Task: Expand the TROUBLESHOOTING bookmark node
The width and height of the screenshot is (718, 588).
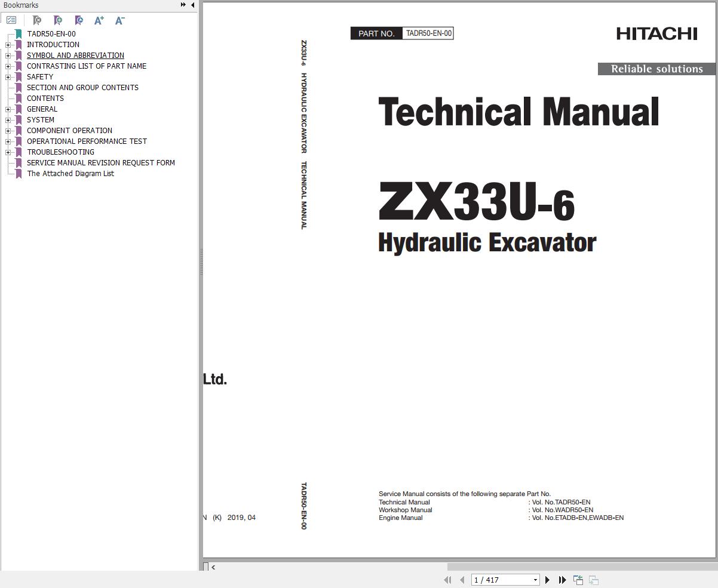Action: (8, 152)
